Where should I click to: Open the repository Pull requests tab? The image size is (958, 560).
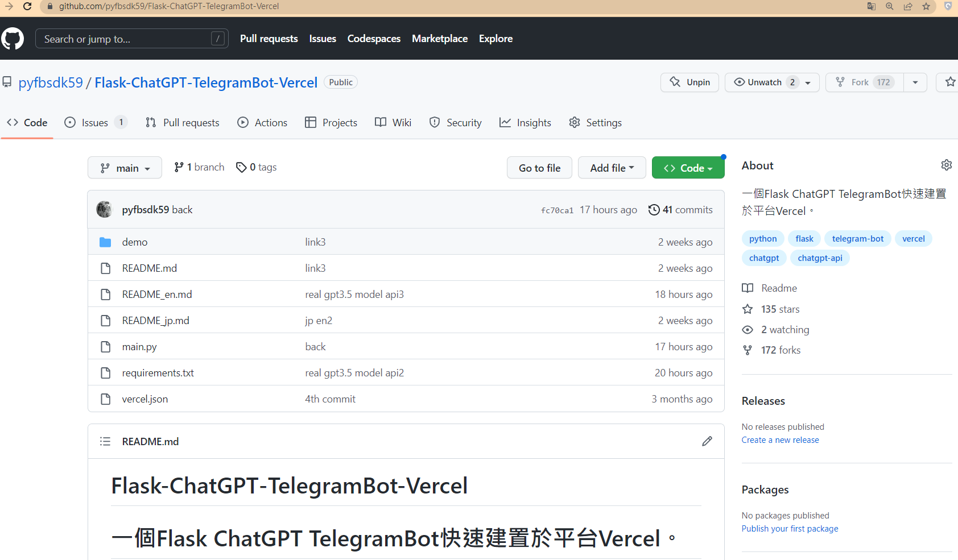point(182,122)
